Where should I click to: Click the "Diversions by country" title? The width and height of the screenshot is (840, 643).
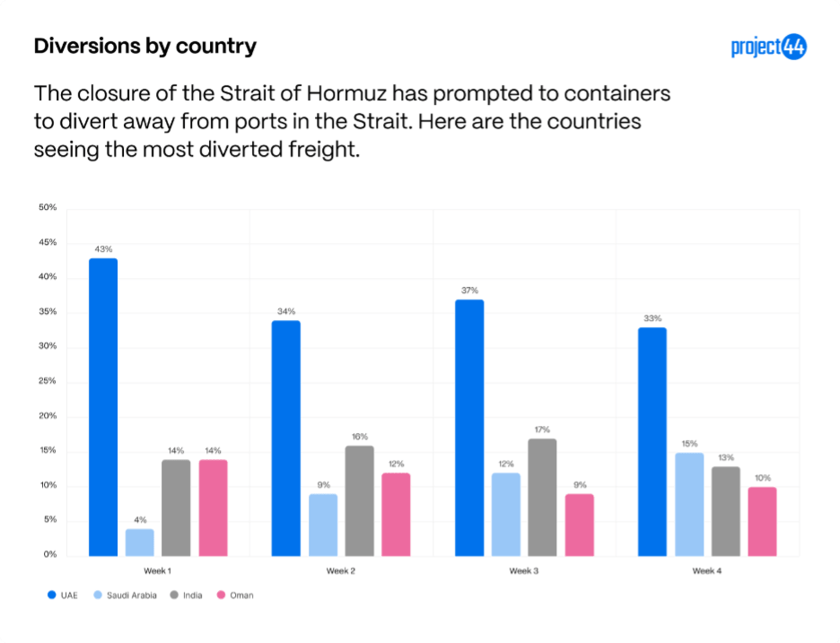[144, 47]
